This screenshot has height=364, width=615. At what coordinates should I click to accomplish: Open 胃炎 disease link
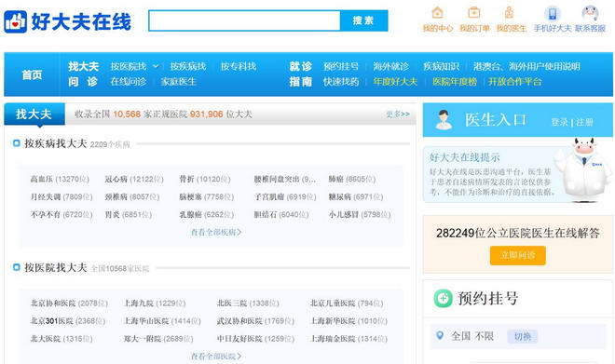coord(112,214)
